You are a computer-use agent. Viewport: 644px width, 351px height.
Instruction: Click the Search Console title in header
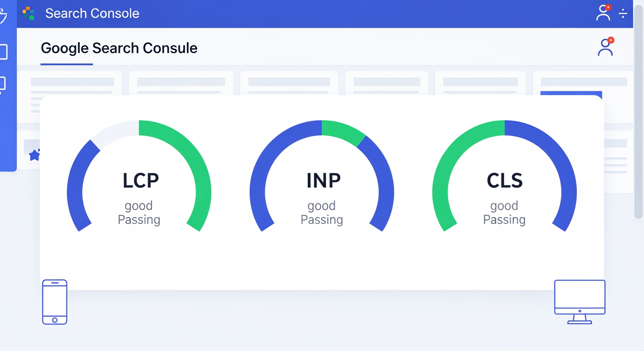click(92, 13)
